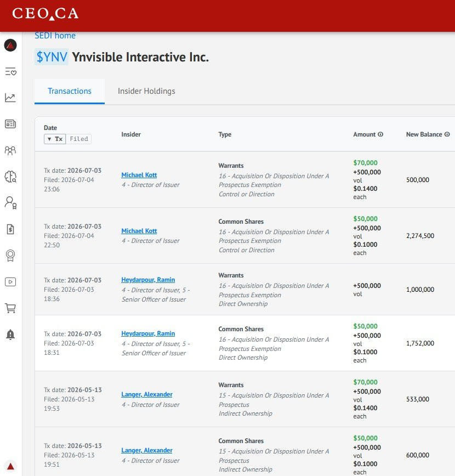Open Michael Kott link in Common Shares row

tap(139, 231)
